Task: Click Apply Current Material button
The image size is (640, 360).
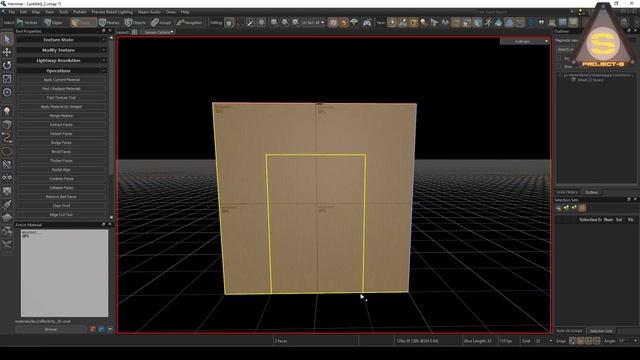Action: 62,80
